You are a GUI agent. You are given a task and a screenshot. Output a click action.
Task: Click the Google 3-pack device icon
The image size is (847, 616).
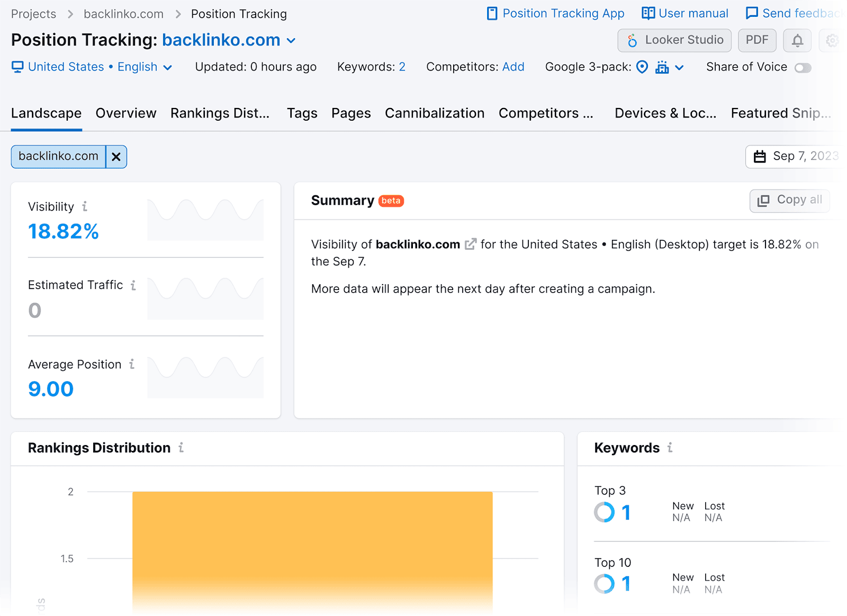point(662,67)
